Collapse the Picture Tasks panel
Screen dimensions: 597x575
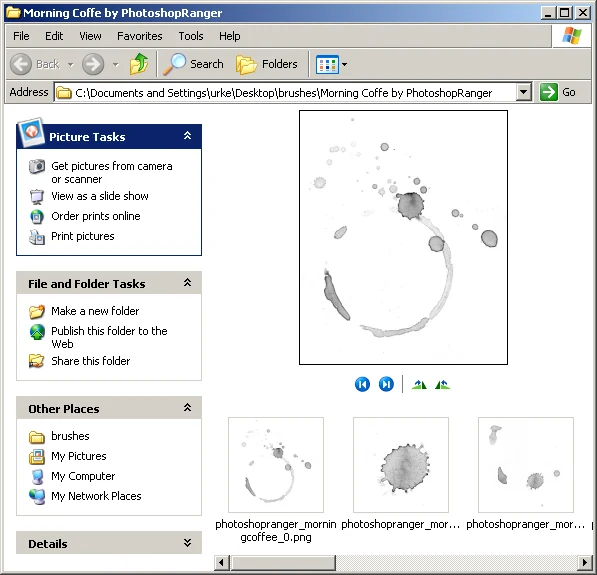[x=187, y=136]
